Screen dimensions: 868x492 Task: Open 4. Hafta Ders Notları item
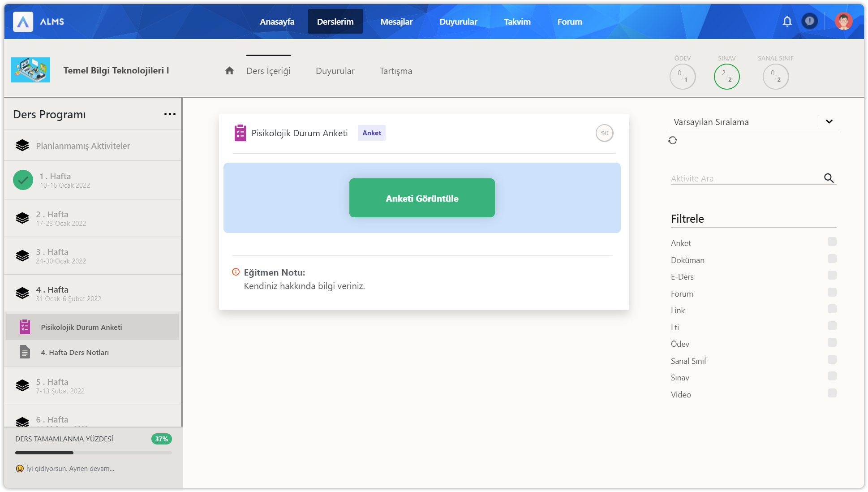coord(75,352)
